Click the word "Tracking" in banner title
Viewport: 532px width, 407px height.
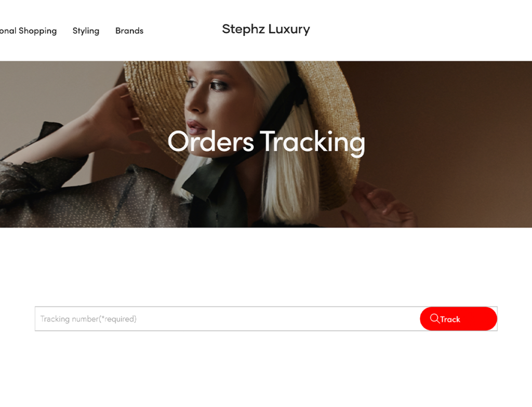[x=312, y=142]
